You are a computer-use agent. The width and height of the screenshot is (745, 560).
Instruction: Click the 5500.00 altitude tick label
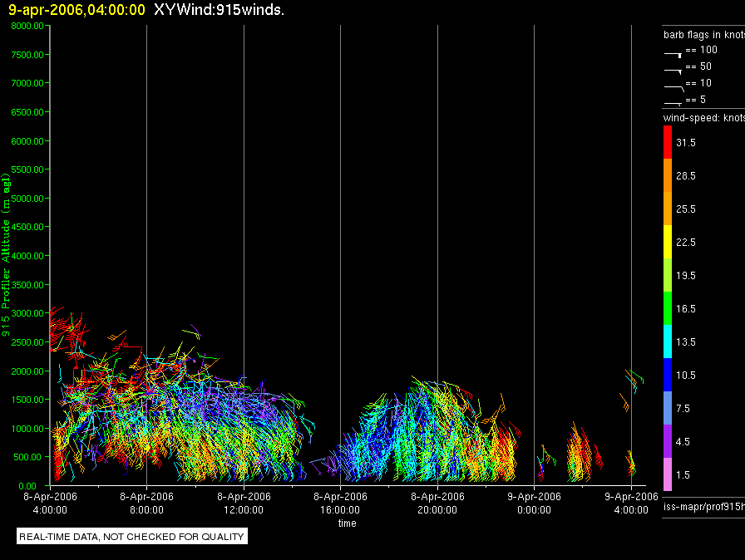point(27,169)
